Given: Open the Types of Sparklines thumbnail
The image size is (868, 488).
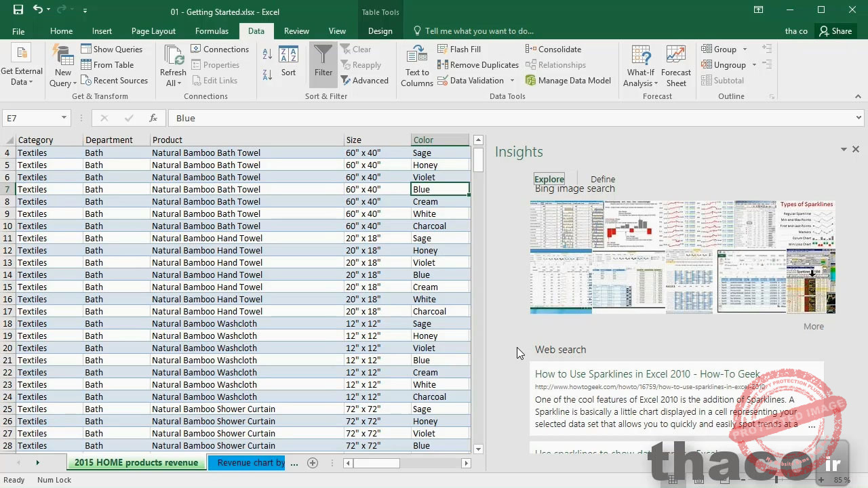Looking at the screenshot, I should pyautogui.click(x=806, y=223).
